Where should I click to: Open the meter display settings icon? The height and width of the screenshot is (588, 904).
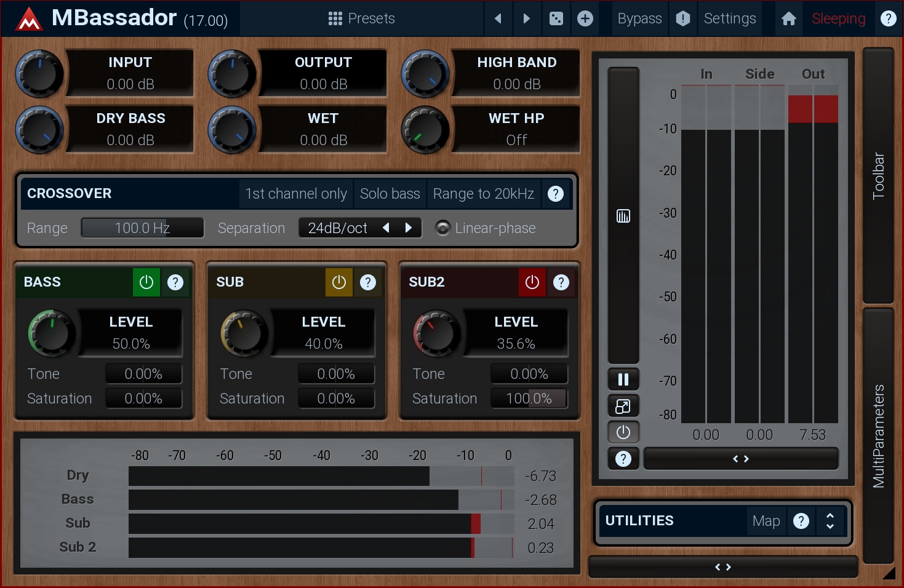click(623, 216)
